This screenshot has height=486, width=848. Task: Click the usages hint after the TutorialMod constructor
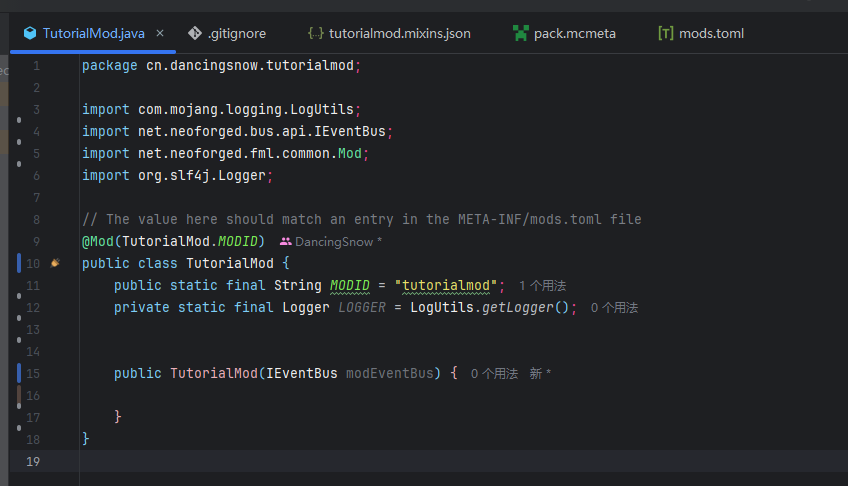coord(494,374)
